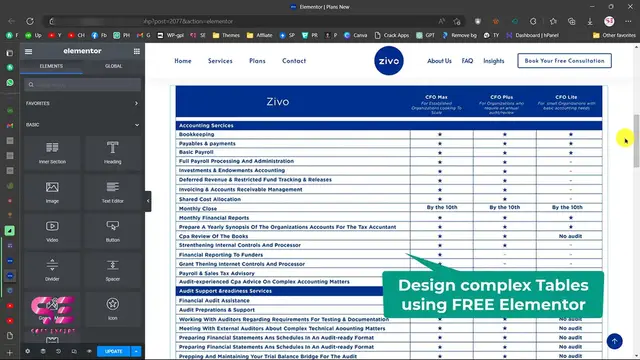Add the Inner Section widget
Screen dimensions: 640x360
pos(52,153)
